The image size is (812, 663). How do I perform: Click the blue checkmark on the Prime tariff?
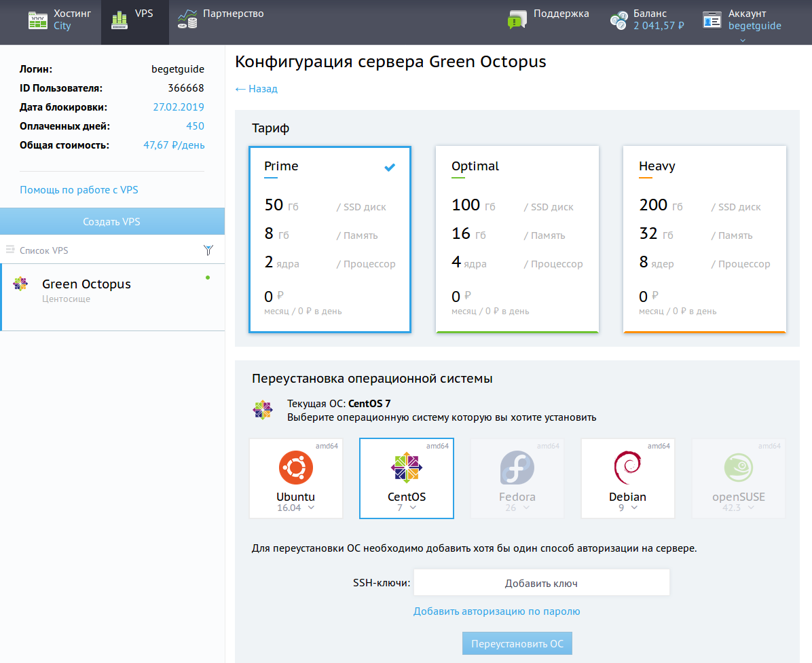pyautogui.click(x=390, y=167)
